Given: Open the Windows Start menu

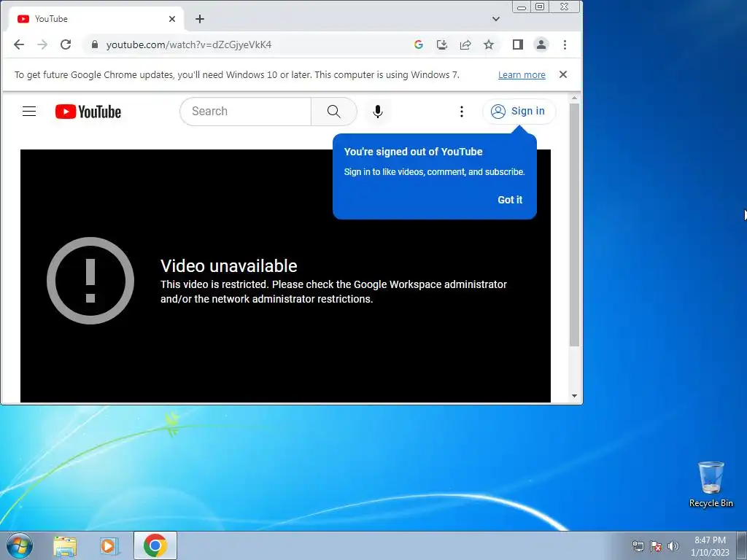Looking at the screenshot, I should pyautogui.click(x=20, y=545).
